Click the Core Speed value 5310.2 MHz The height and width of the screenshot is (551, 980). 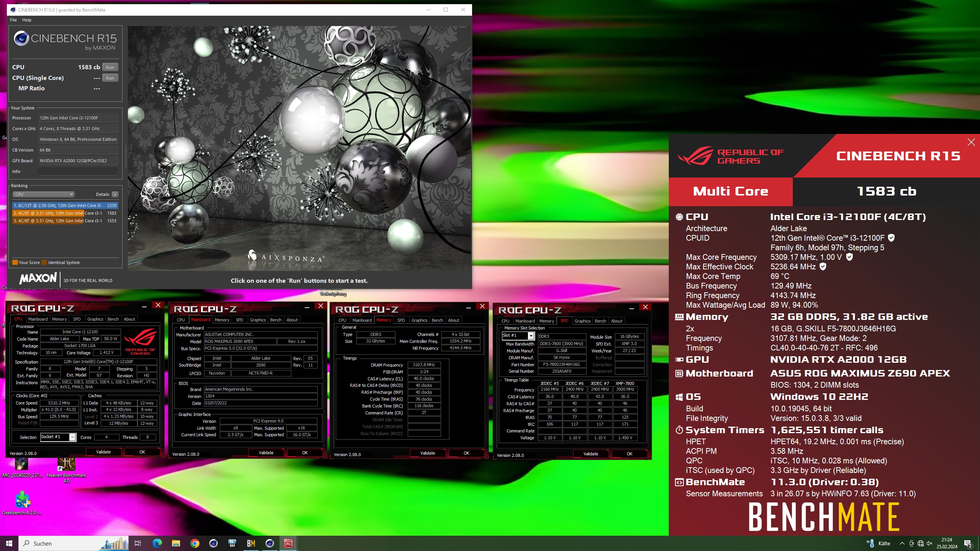click(x=59, y=403)
